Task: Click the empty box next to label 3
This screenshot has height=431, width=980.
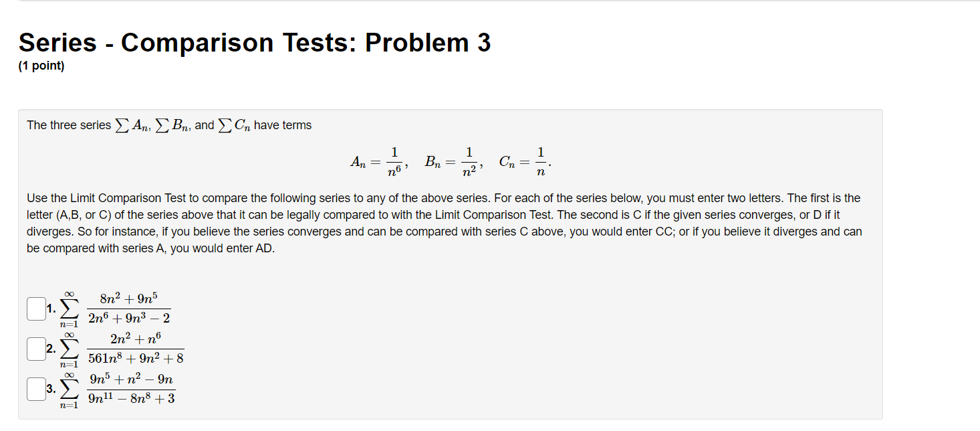Action: coord(36,389)
